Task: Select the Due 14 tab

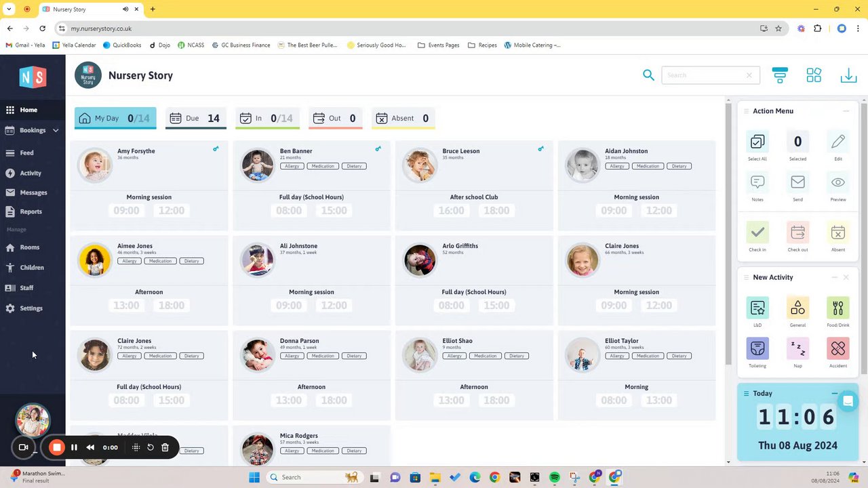Action: point(195,118)
